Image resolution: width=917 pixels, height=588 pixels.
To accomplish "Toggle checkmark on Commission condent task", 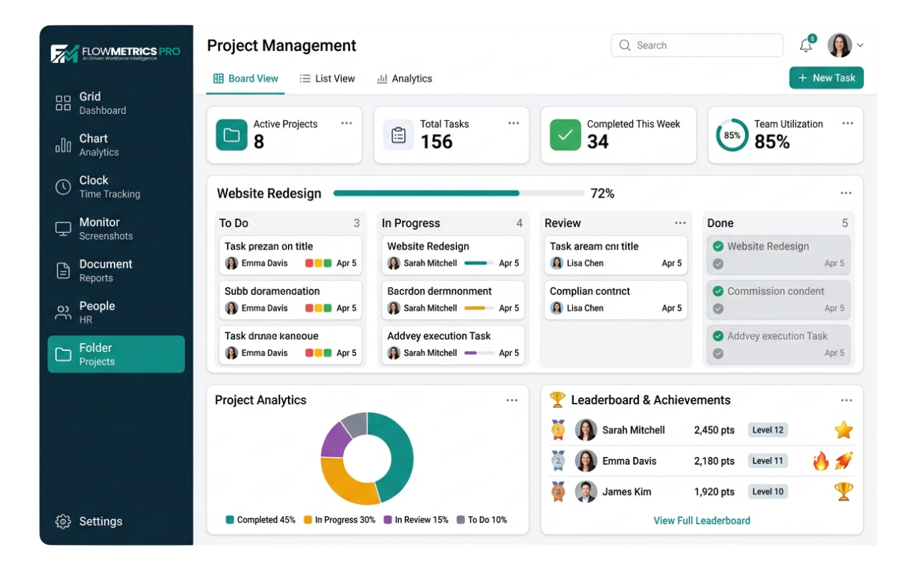I will click(x=718, y=291).
